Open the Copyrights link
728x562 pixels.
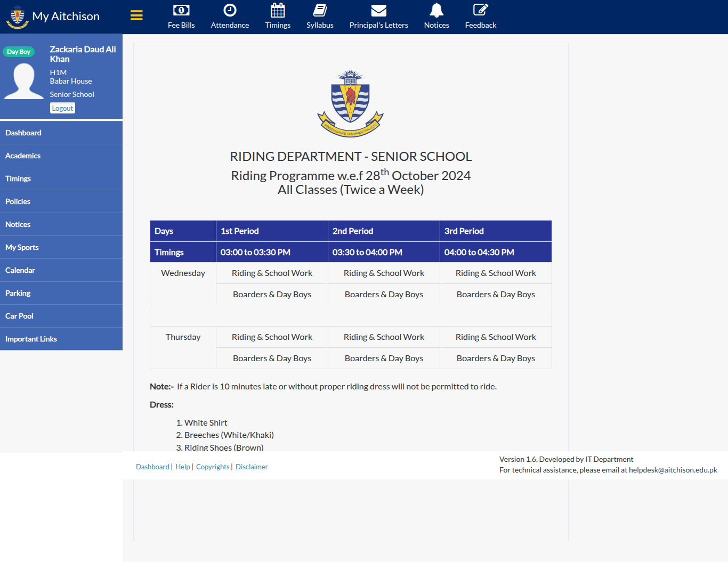tap(213, 467)
